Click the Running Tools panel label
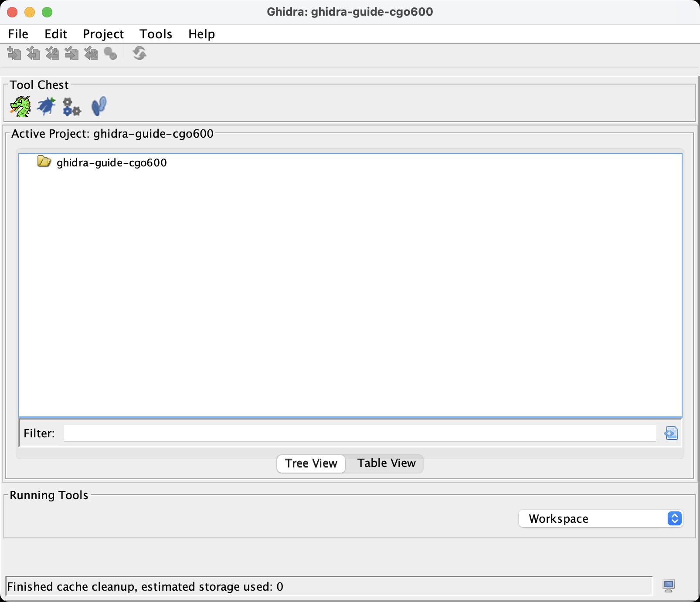700x602 pixels. coord(49,495)
